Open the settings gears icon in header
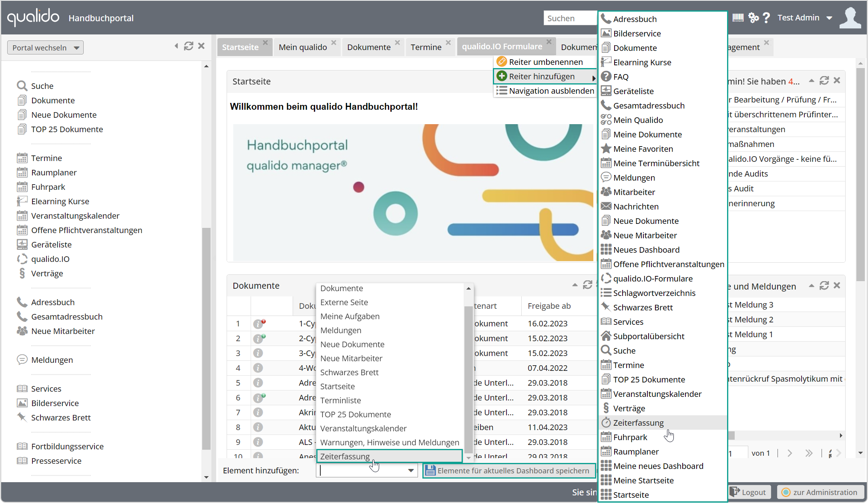This screenshot has height=503, width=868. tap(753, 18)
